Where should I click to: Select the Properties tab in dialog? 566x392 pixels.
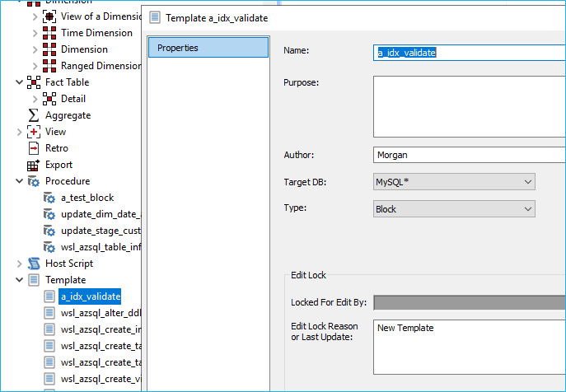click(208, 48)
